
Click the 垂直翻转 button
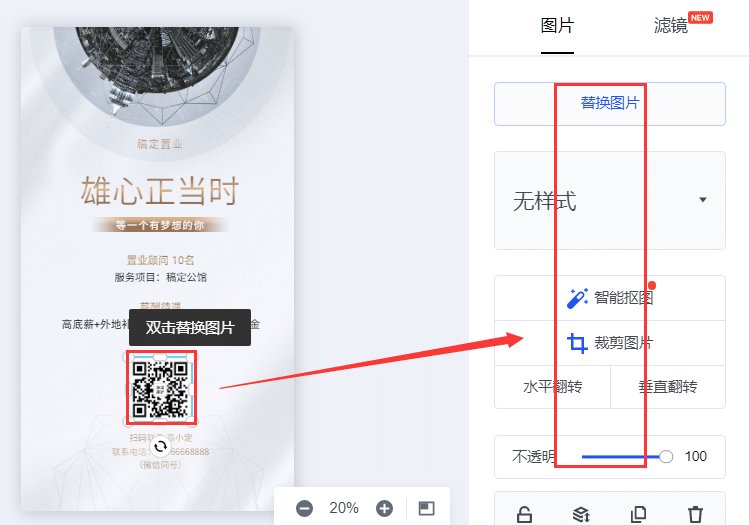click(668, 387)
